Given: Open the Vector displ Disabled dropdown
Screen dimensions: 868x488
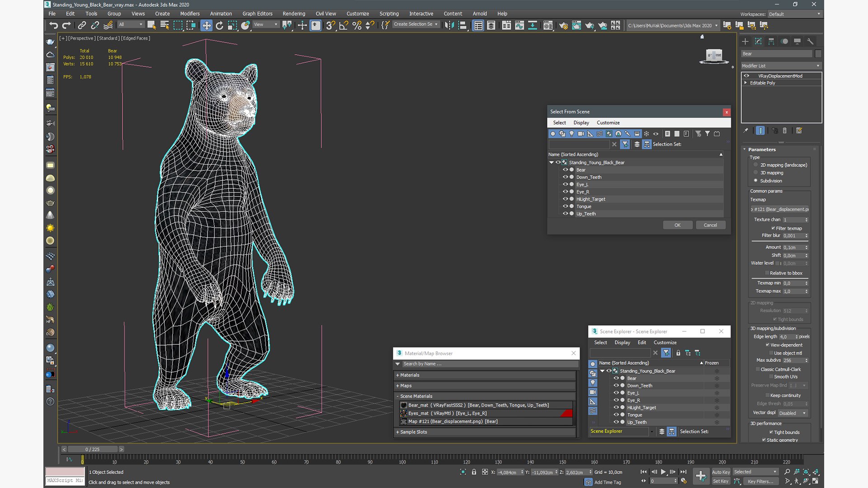Looking at the screenshot, I should coord(793,413).
